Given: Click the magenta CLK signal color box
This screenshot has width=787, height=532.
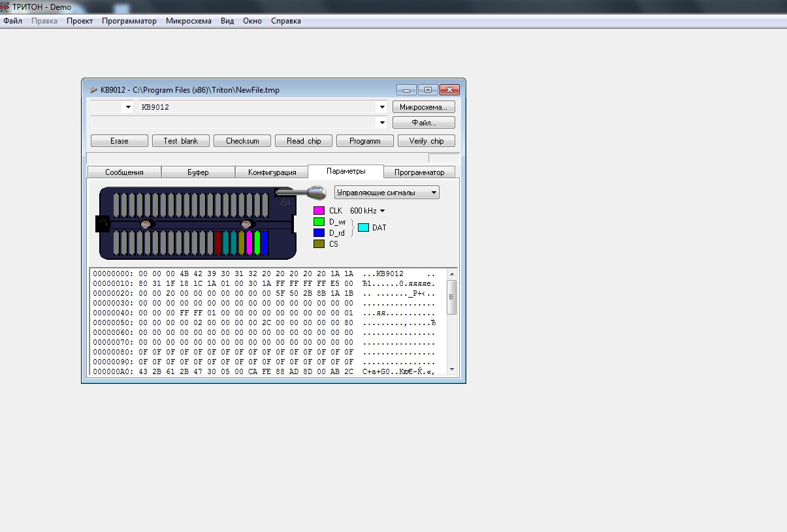Looking at the screenshot, I should pos(319,211).
